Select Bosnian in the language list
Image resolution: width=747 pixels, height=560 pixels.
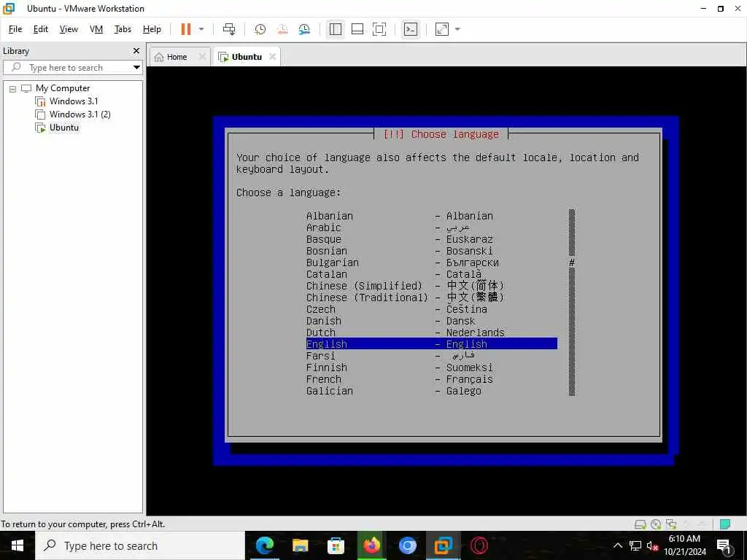pos(432,251)
